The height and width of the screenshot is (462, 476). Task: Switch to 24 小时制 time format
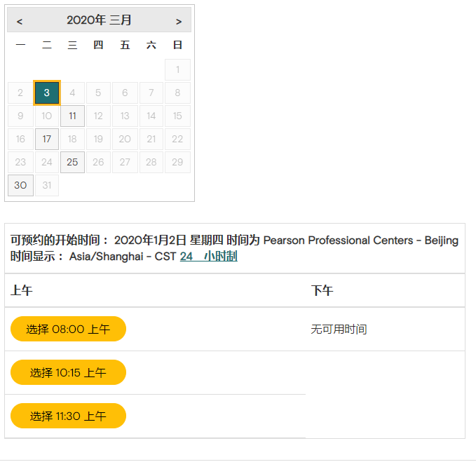coord(208,257)
